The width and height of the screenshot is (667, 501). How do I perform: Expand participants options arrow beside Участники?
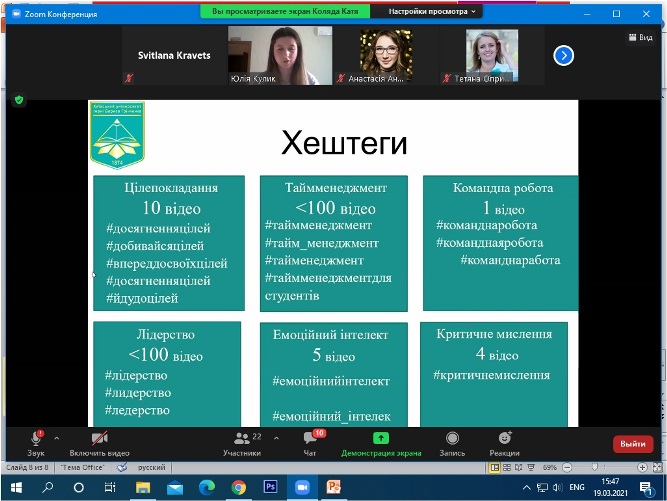276,438
